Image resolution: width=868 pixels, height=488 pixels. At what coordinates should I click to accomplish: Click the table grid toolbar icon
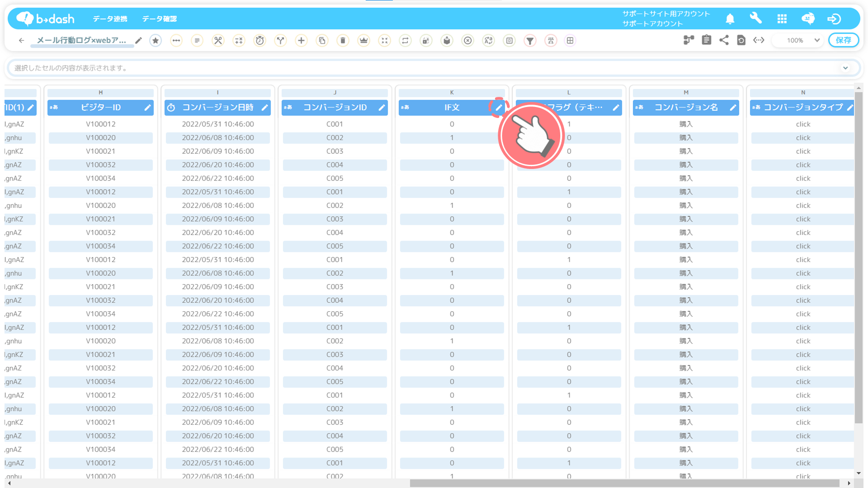(570, 40)
